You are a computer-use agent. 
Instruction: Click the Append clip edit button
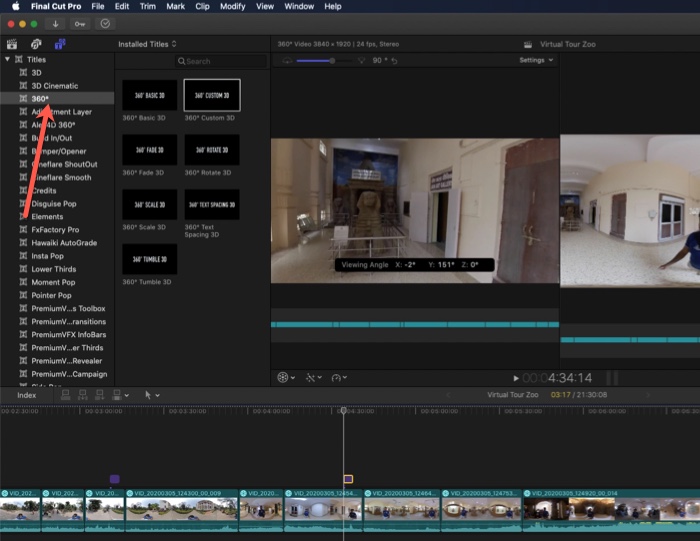tap(100, 395)
